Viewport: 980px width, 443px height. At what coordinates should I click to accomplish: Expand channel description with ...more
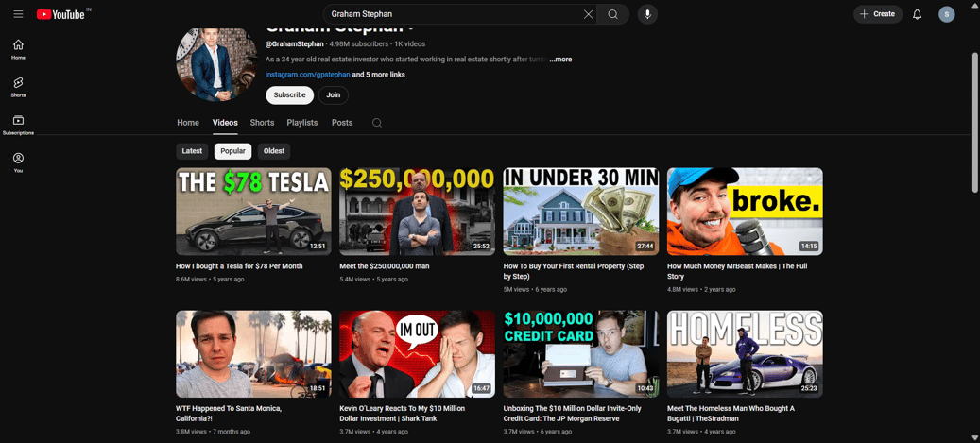point(560,60)
